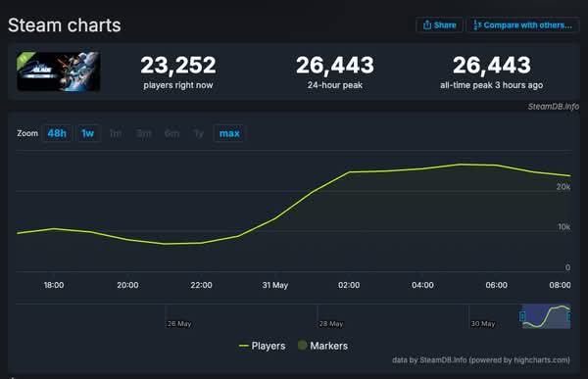Click the '04:00' axis label
Screen dimensions: 588x379
422,285
